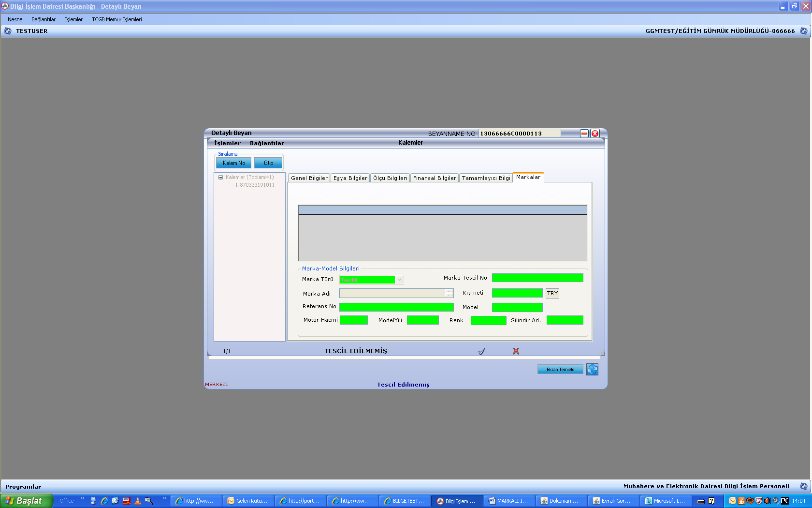Click the third quick launch IE-style icon
The width and height of the screenshot is (812, 508).
[115, 501]
